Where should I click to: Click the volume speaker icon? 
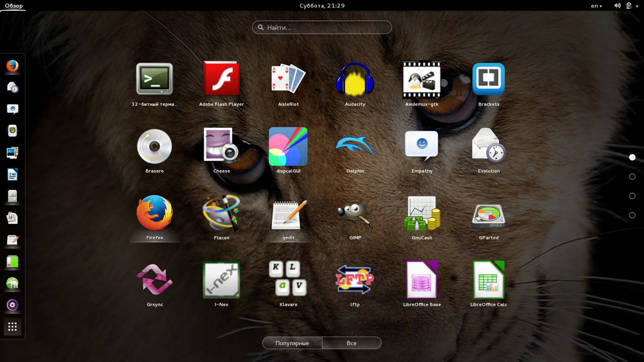click(617, 6)
